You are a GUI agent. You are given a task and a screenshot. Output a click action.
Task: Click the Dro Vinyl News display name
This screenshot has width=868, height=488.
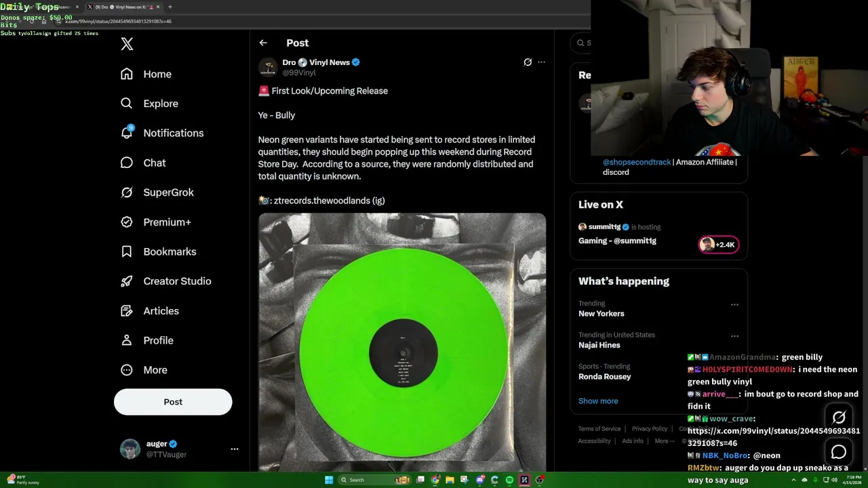pos(316,62)
